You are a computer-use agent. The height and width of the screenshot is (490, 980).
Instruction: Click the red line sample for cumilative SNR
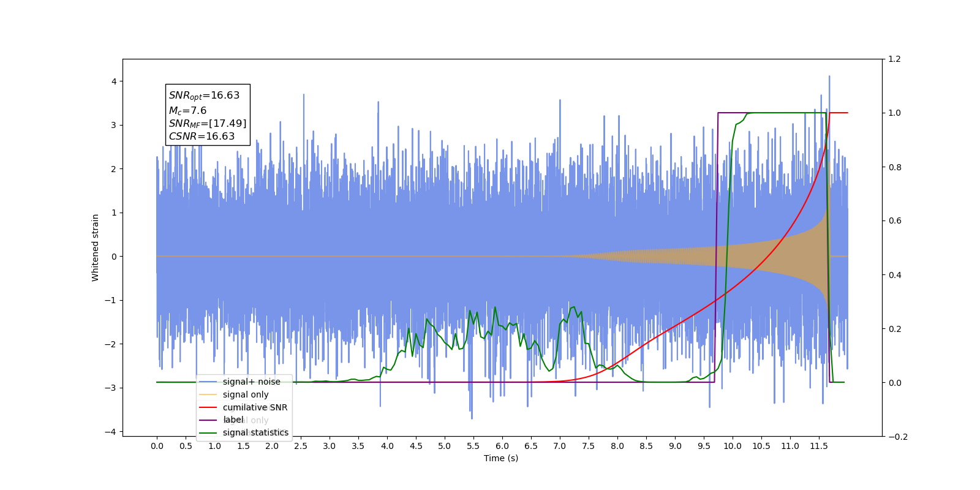click(x=208, y=407)
